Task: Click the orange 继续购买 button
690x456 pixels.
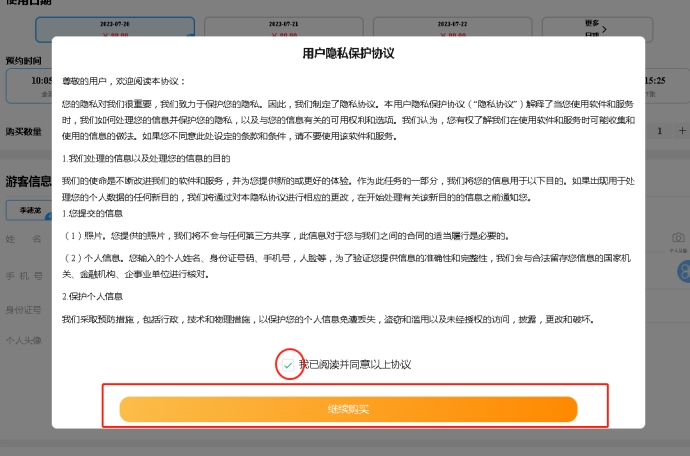Action: (348, 409)
